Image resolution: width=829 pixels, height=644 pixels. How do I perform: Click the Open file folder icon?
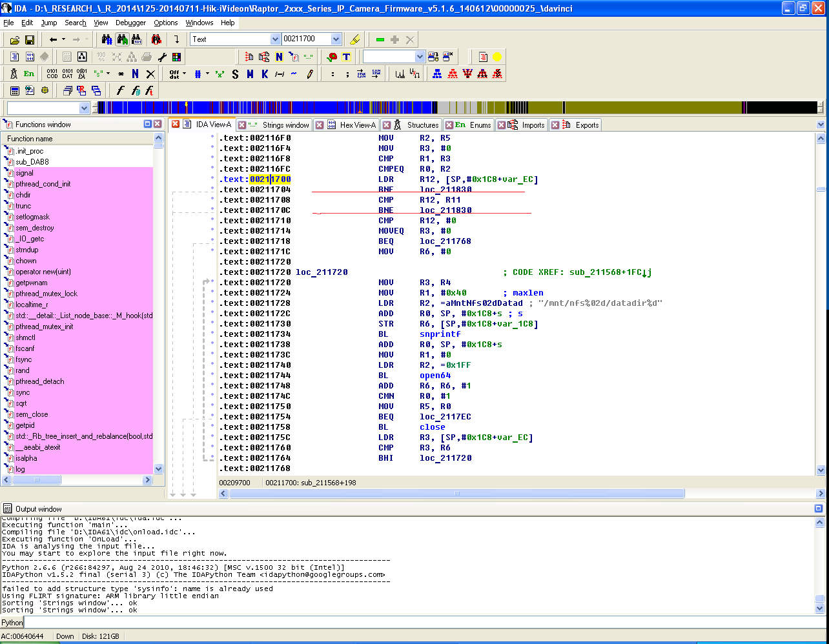coord(14,40)
